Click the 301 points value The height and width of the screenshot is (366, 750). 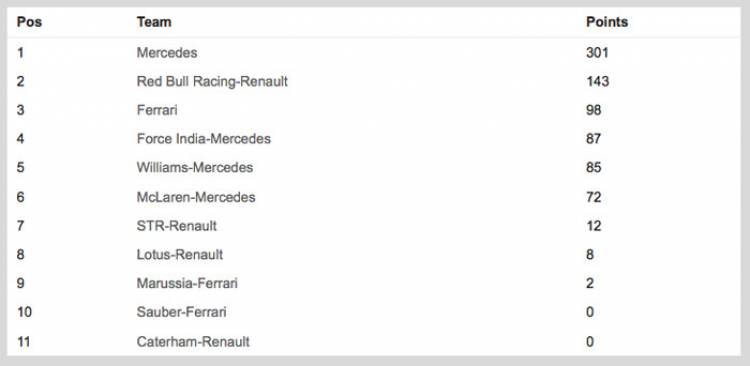pos(597,52)
